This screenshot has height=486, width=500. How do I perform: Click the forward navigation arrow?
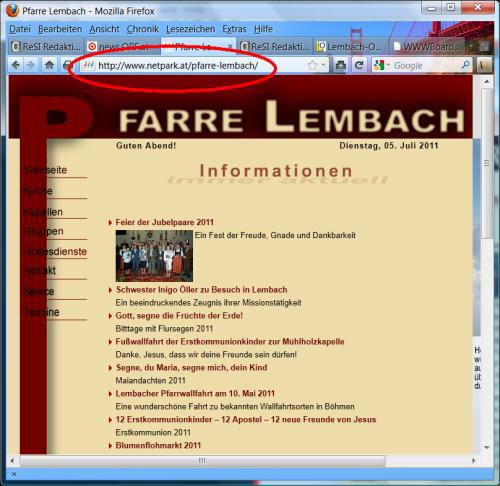click(x=31, y=65)
